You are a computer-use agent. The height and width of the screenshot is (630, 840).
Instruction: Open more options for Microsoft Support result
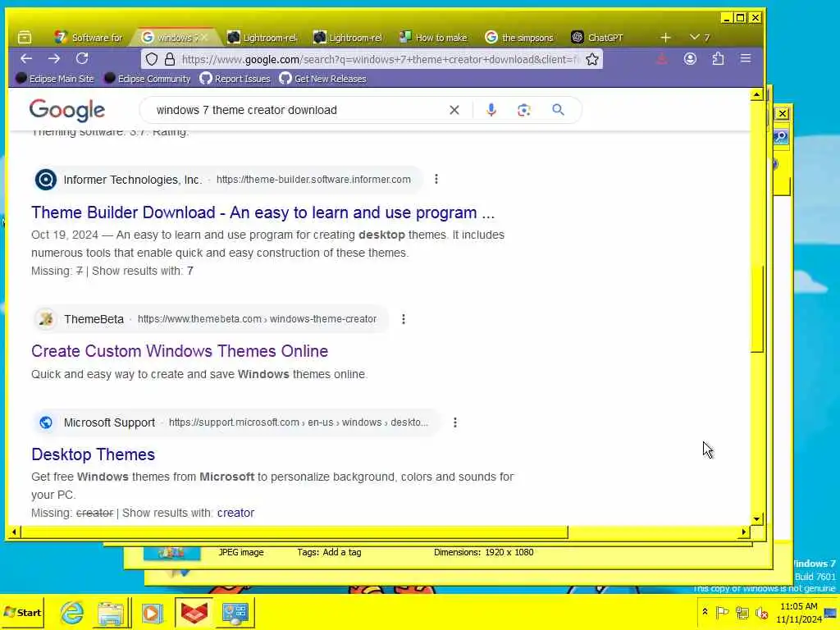pos(455,422)
